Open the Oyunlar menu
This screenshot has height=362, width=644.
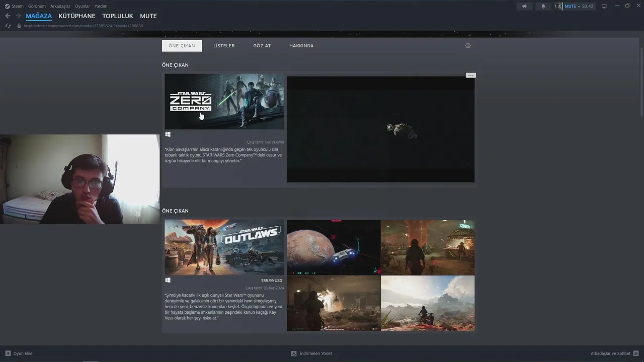pos(83,6)
